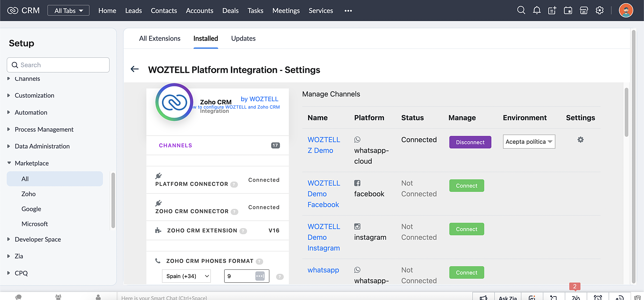Open the Accounts module
Screen dimensions: 644x300
point(200,11)
